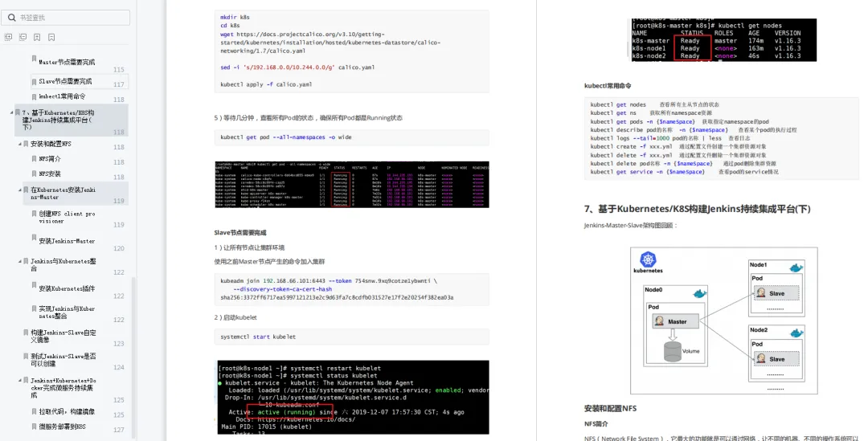Select the 构建Jenkins-Slave自定义镜像 bookmark

pyautogui.click(x=63, y=337)
